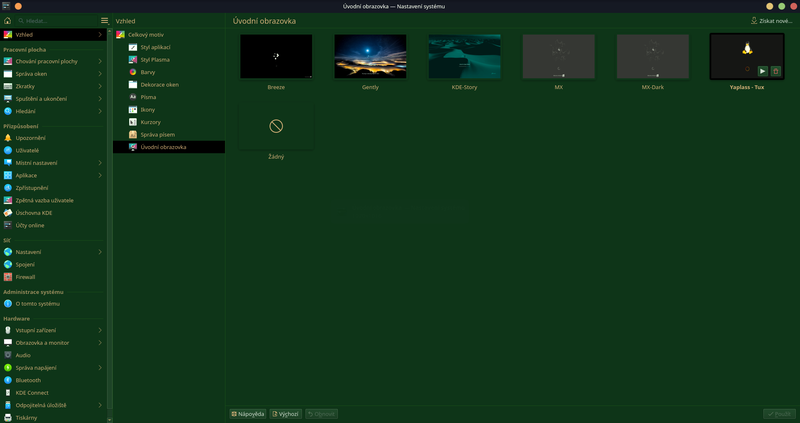Viewport: 800px width, 423px height.
Task: Delete the Yaplass - Tux theme
Action: click(775, 71)
